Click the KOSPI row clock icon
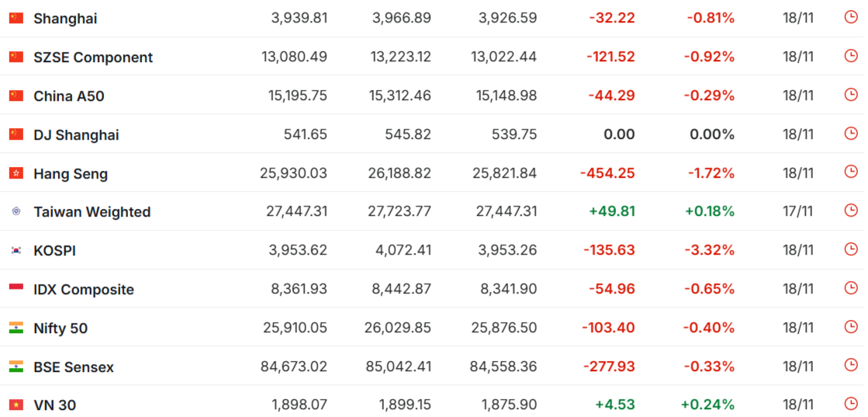The width and height of the screenshot is (868, 417). coord(851,249)
